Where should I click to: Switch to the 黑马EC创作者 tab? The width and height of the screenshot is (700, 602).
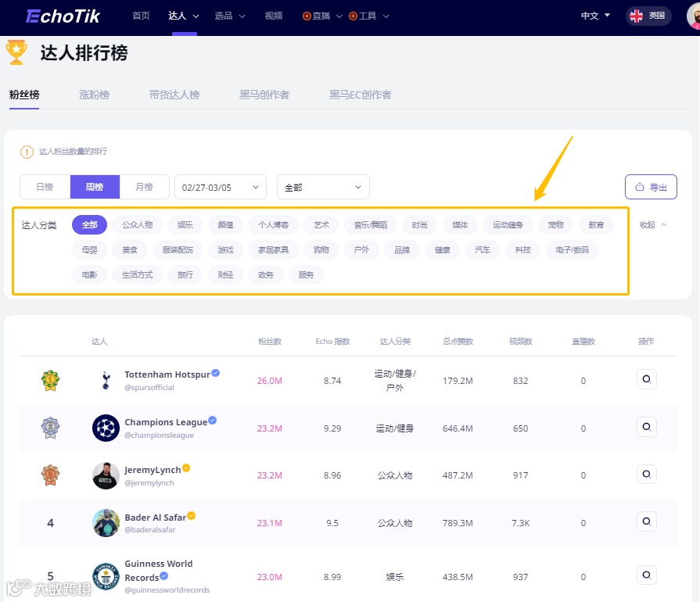coord(361,95)
